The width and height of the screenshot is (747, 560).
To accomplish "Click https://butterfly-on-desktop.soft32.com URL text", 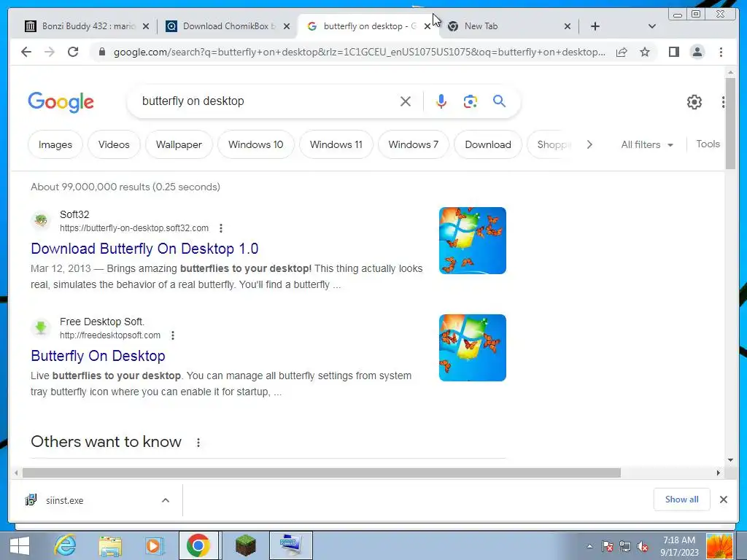I will click(134, 228).
